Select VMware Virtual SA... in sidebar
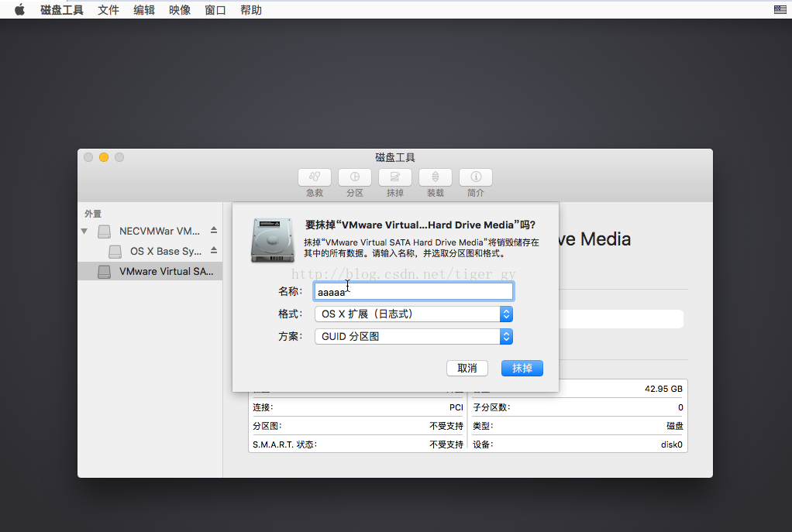 (x=150, y=272)
